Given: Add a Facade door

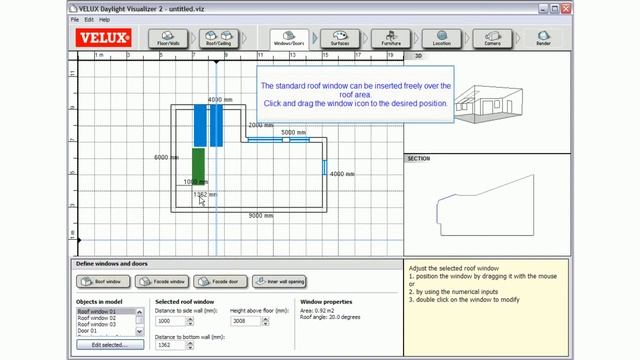Looking at the screenshot, I should [220, 282].
